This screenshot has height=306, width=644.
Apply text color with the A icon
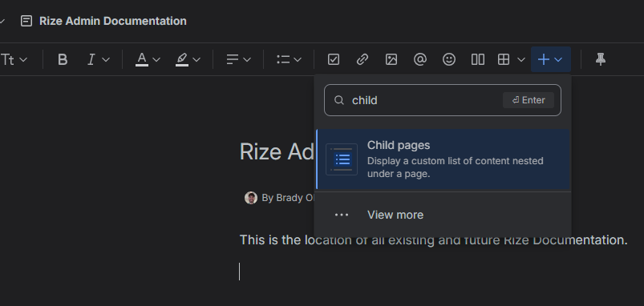(142, 60)
